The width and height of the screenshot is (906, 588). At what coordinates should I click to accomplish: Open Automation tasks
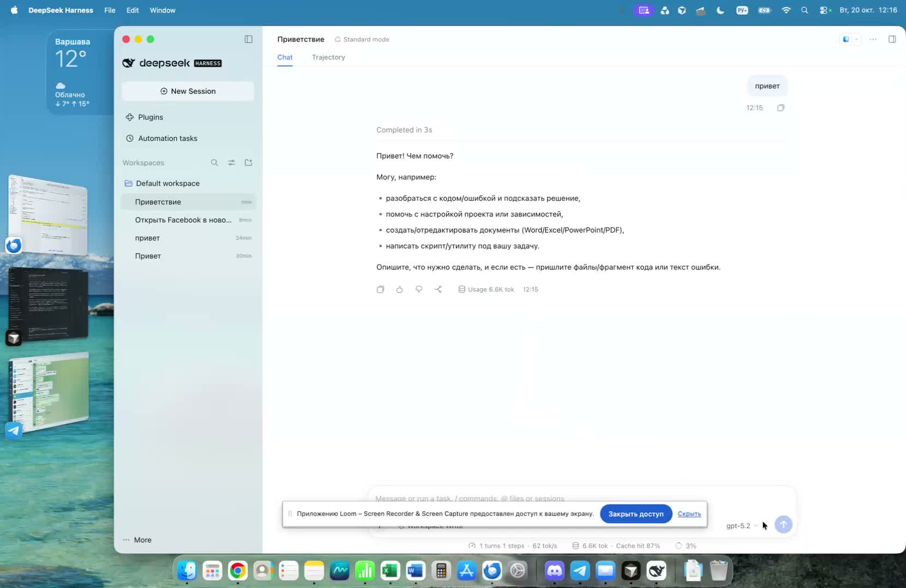(x=162, y=139)
